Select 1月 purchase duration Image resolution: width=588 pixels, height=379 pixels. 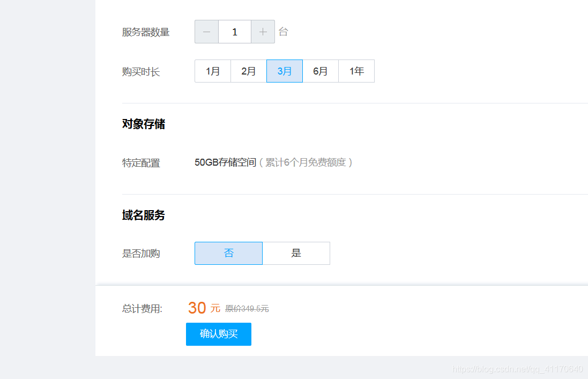213,71
